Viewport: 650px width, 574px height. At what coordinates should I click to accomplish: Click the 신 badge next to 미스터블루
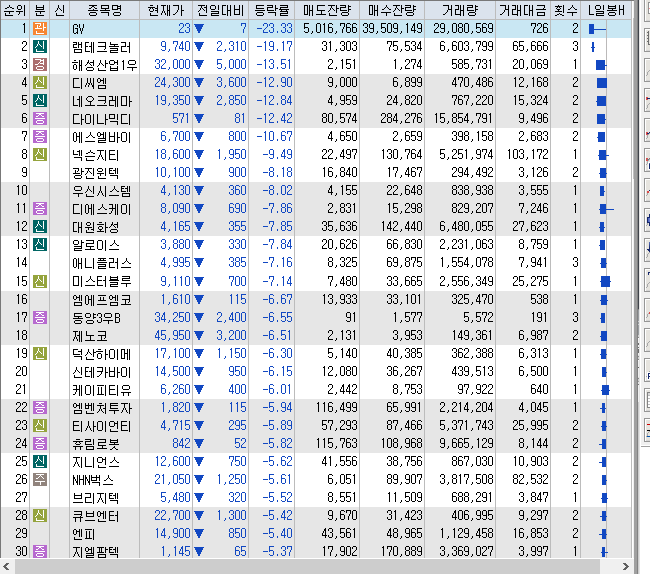pyautogui.click(x=40, y=282)
